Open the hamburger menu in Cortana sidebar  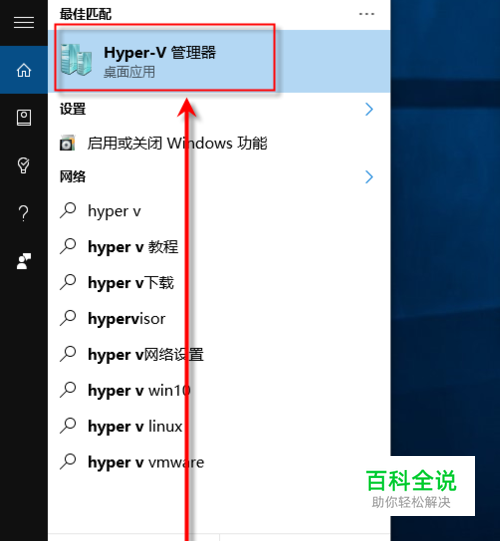[x=24, y=23]
